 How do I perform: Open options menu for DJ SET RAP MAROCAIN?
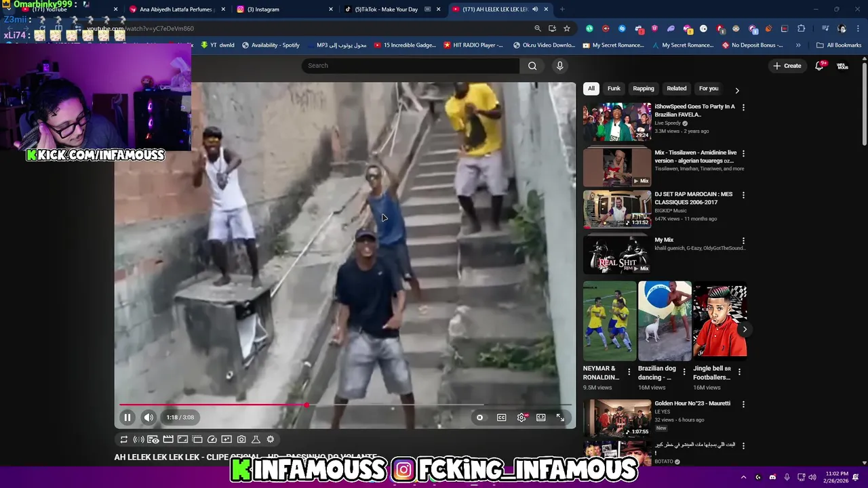[x=743, y=195]
